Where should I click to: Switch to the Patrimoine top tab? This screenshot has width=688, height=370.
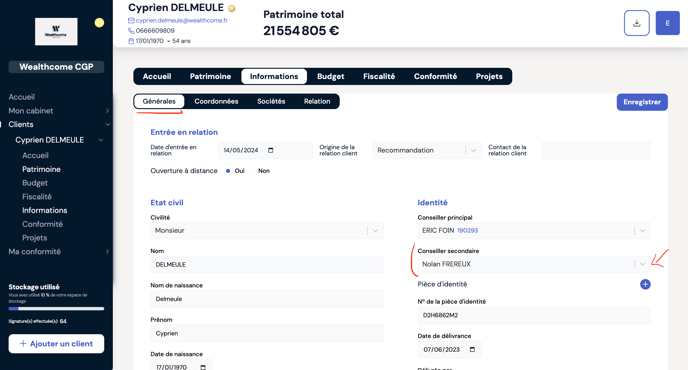coord(210,76)
